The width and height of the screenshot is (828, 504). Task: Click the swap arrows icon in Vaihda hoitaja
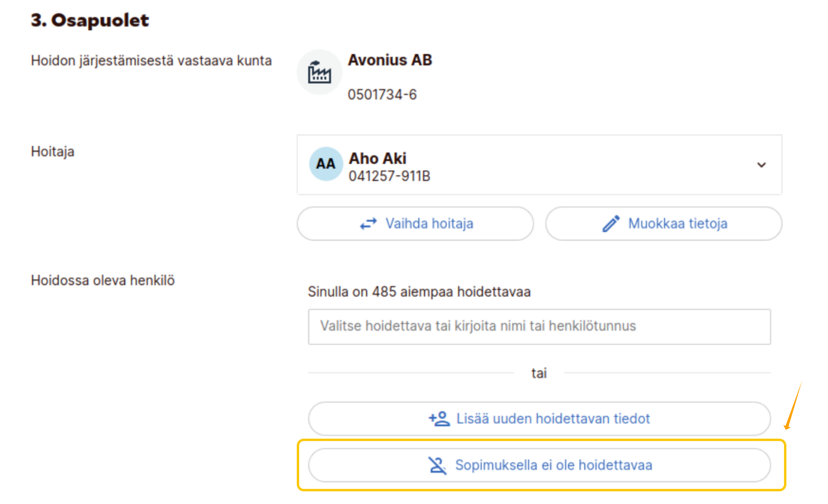click(368, 224)
